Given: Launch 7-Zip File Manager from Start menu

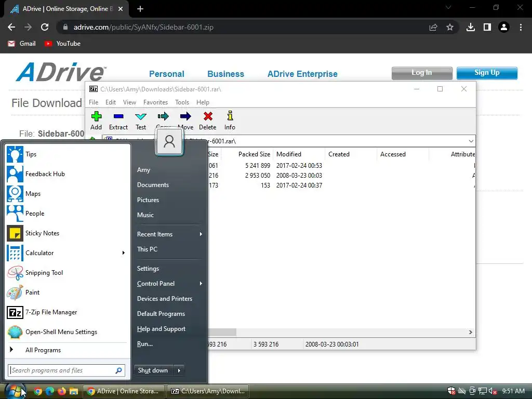Looking at the screenshot, I should point(67,312).
